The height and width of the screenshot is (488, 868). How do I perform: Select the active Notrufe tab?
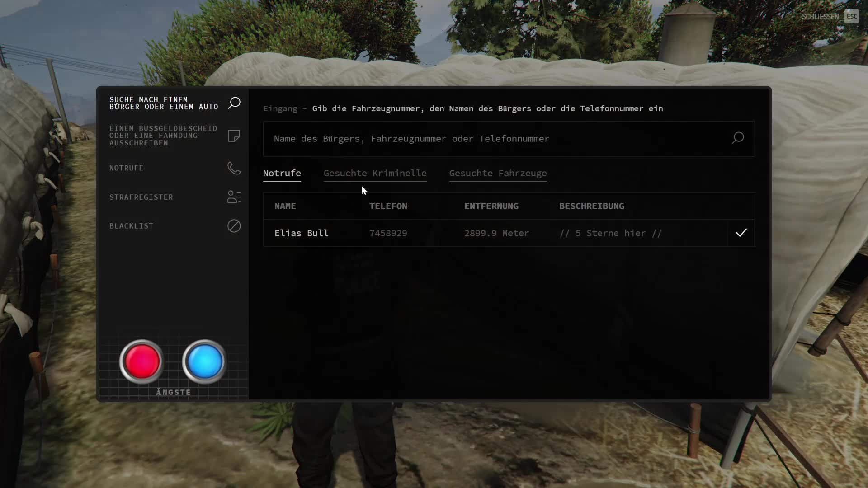[282, 173]
